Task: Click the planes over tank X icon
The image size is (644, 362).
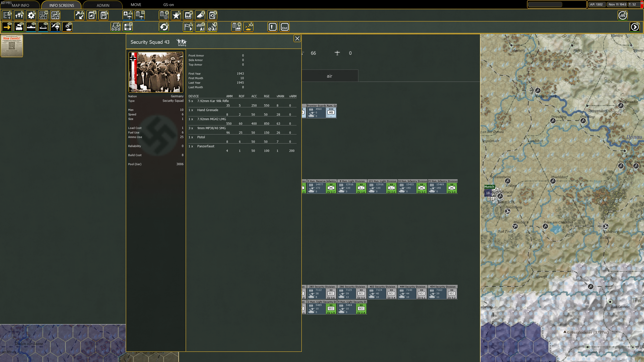Action: (249, 27)
